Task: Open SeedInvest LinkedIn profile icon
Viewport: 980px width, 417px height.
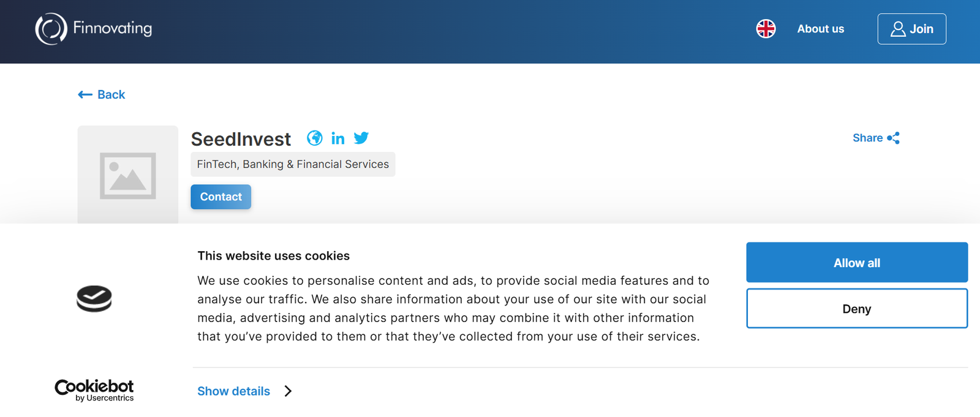Action: coord(337,138)
